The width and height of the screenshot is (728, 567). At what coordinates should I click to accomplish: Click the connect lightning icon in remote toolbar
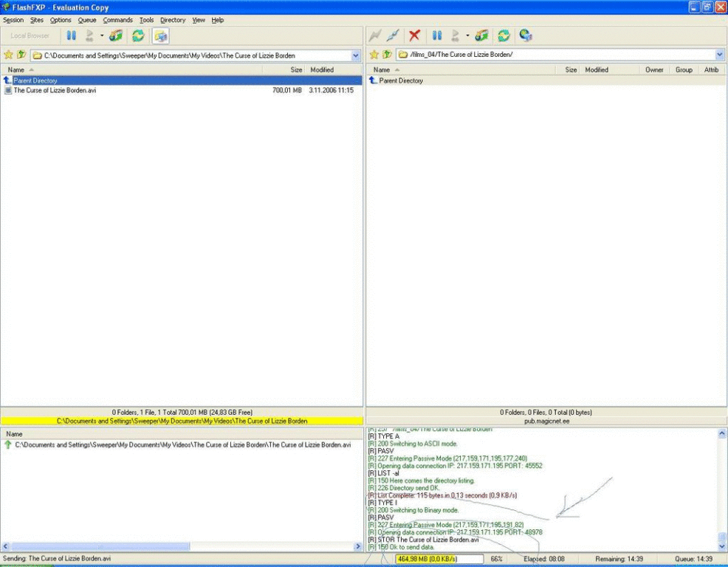(375, 35)
